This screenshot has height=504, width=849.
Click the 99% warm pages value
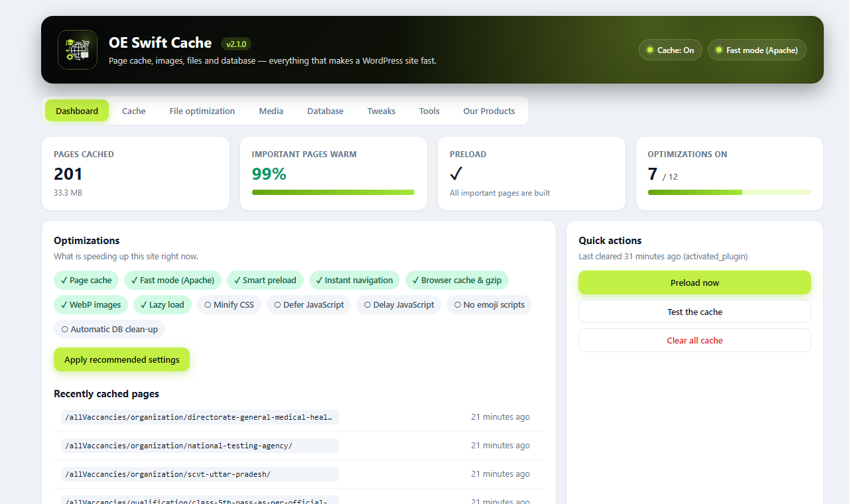click(x=269, y=174)
